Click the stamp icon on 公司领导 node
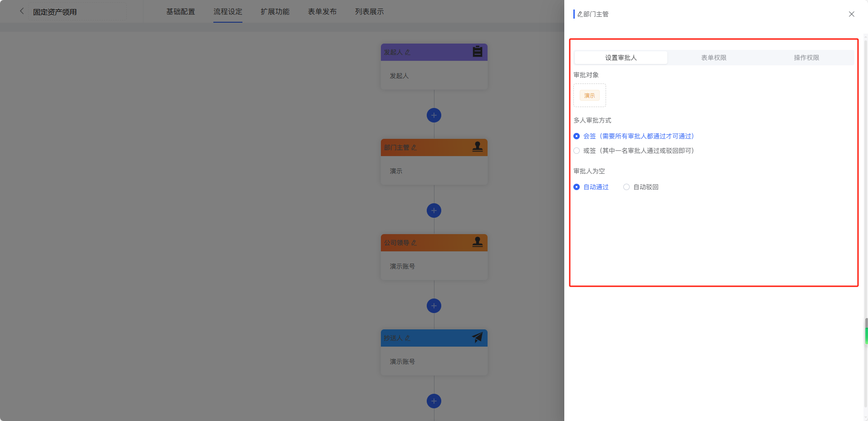The height and width of the screenshot is (421, 868). point(477,242)
